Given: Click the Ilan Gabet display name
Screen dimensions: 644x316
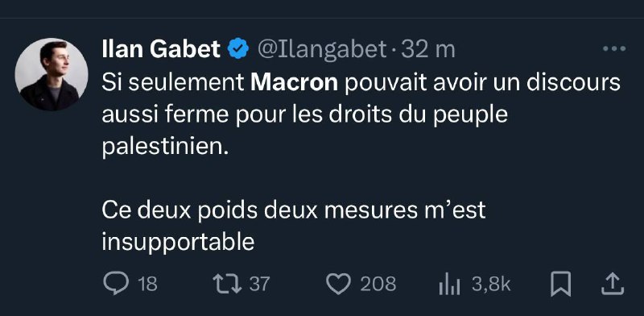Looking at the screenshot, I should coord(161,49).
